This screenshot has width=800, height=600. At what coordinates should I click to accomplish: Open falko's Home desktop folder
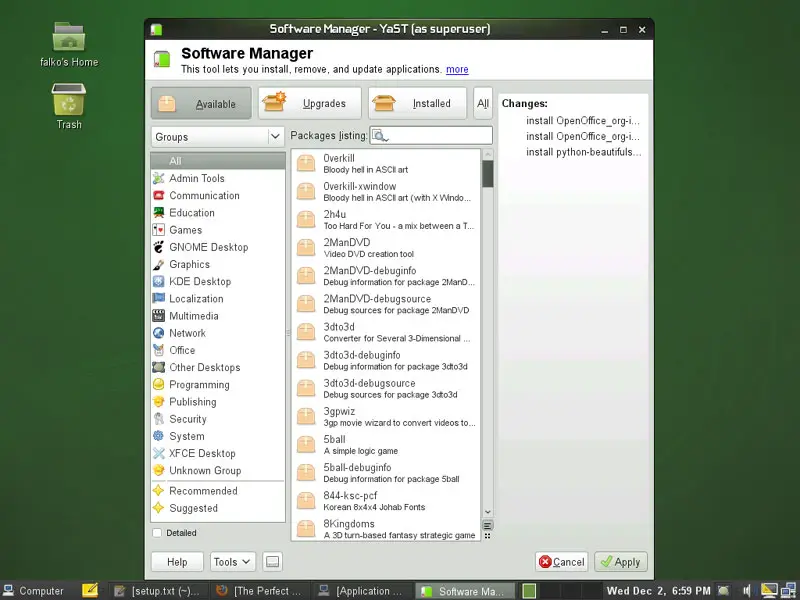69,44
